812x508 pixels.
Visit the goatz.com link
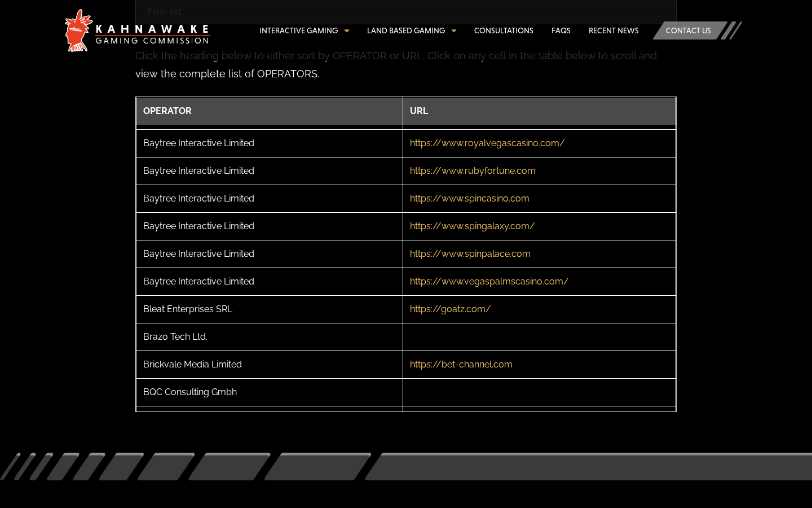(x=450, y=309)
